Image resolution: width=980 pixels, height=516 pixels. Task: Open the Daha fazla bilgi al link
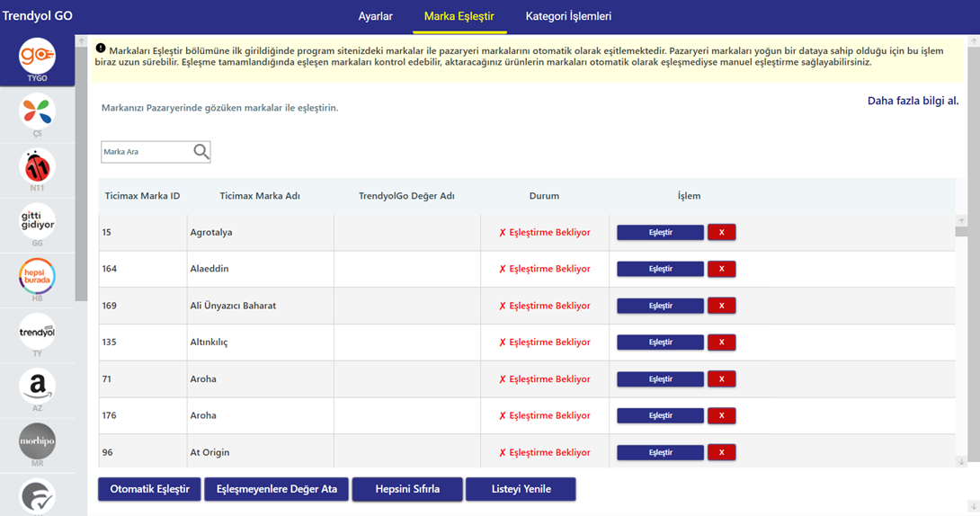[x=913, y=101]
